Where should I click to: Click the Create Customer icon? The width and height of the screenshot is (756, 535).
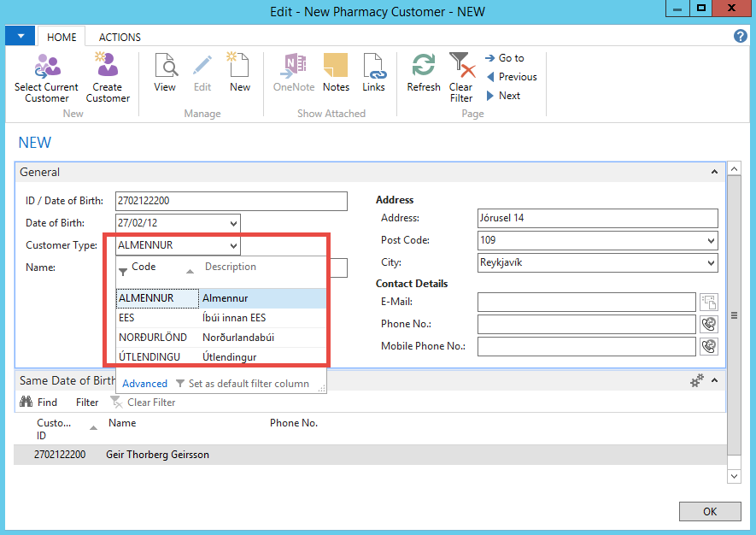[108, 67]
